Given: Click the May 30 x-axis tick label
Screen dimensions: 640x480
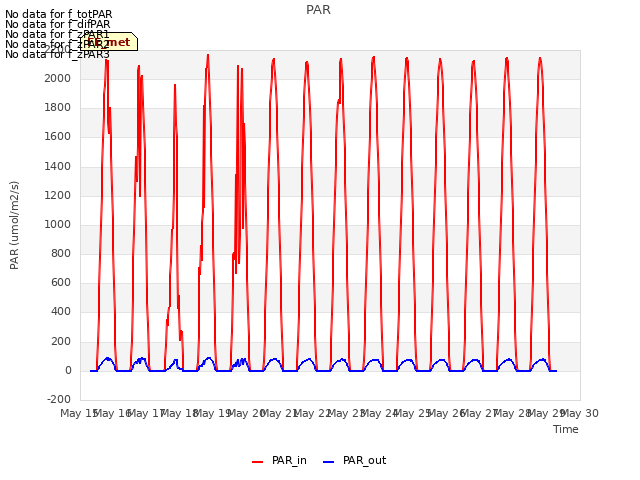Looking at the screenshot, I should coord(580,413).
